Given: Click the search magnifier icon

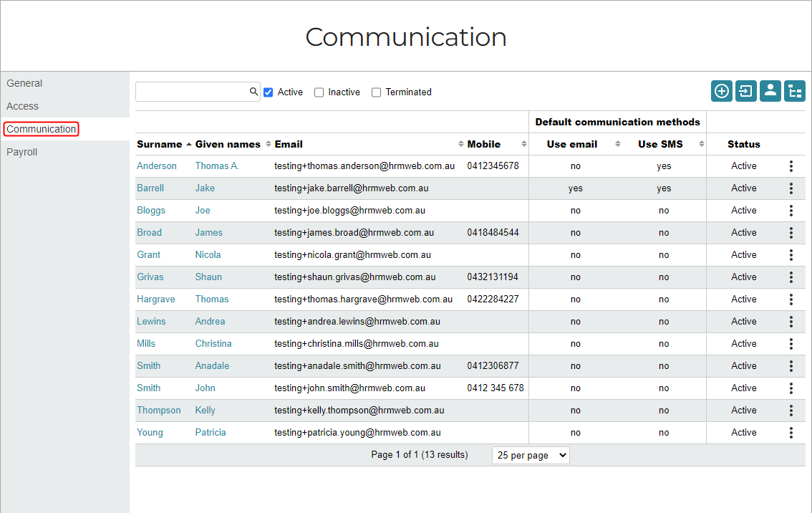Looking at the screenshot, I should point(253,91).
